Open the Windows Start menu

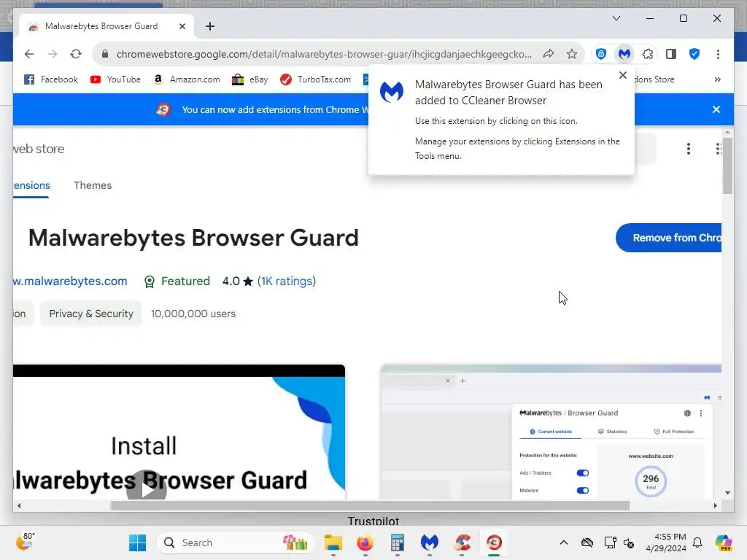coord(138,542)
